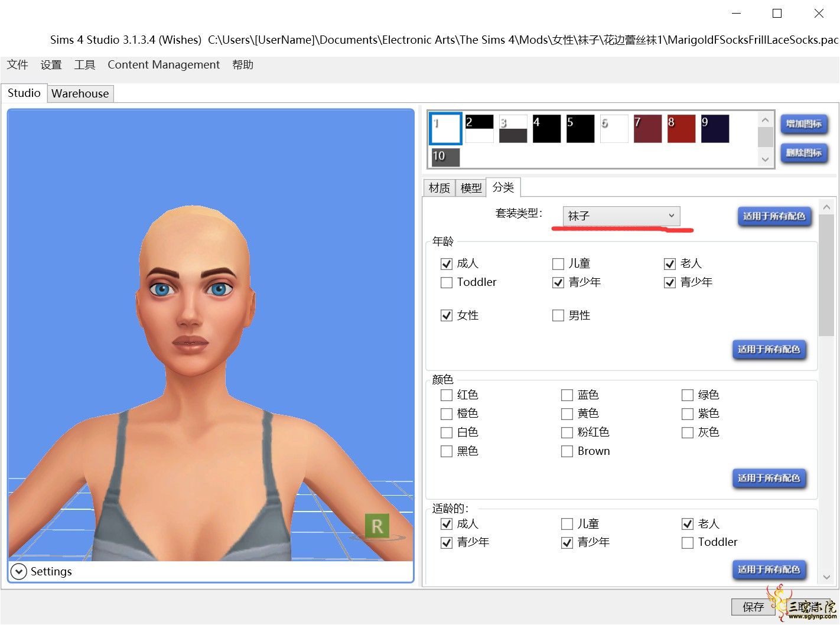This screenshot has width=840, height=625.
Task: Click the category panel scroll-up arrow
Action: [x=826, y=207]
